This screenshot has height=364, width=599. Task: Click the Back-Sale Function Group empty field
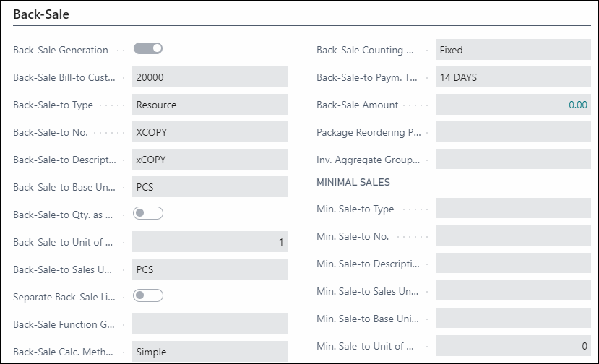210,324
